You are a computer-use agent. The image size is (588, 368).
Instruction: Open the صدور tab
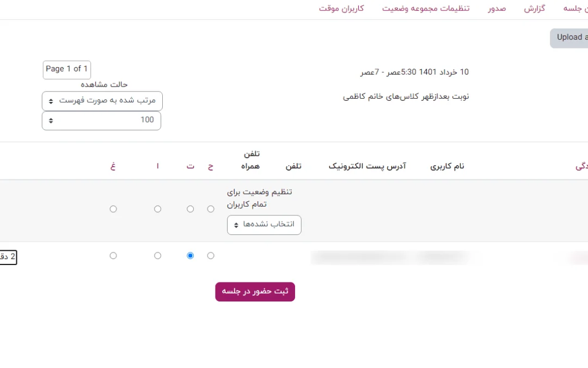[x=497, y=9]
